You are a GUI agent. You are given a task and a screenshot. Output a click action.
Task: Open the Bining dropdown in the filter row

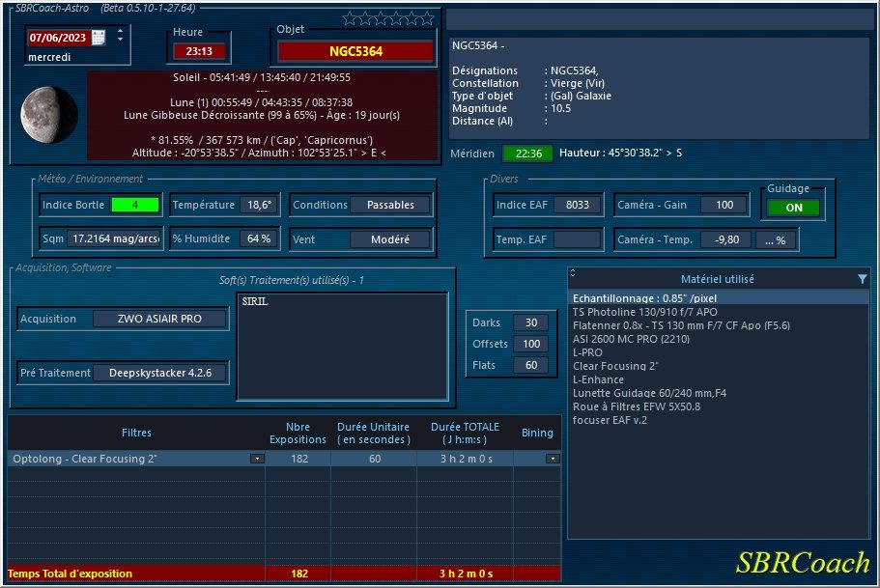coord(553,459)
